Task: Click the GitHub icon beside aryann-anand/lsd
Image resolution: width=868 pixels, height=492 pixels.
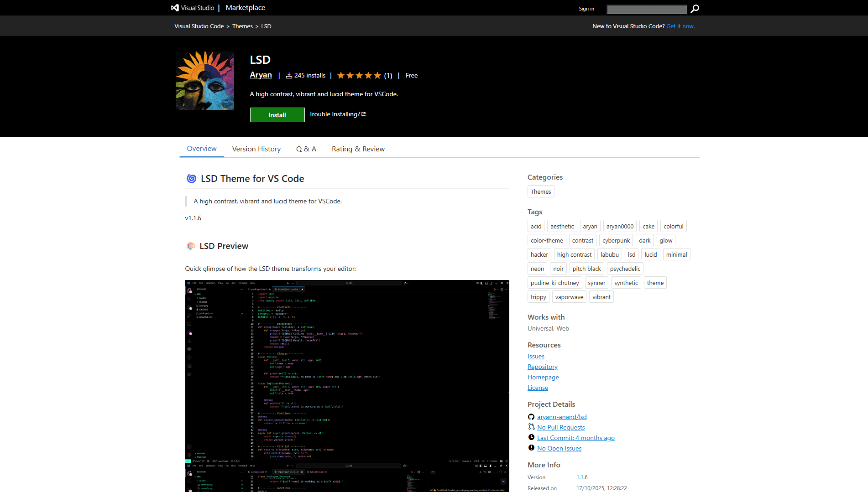Action: tap(531, 417)
